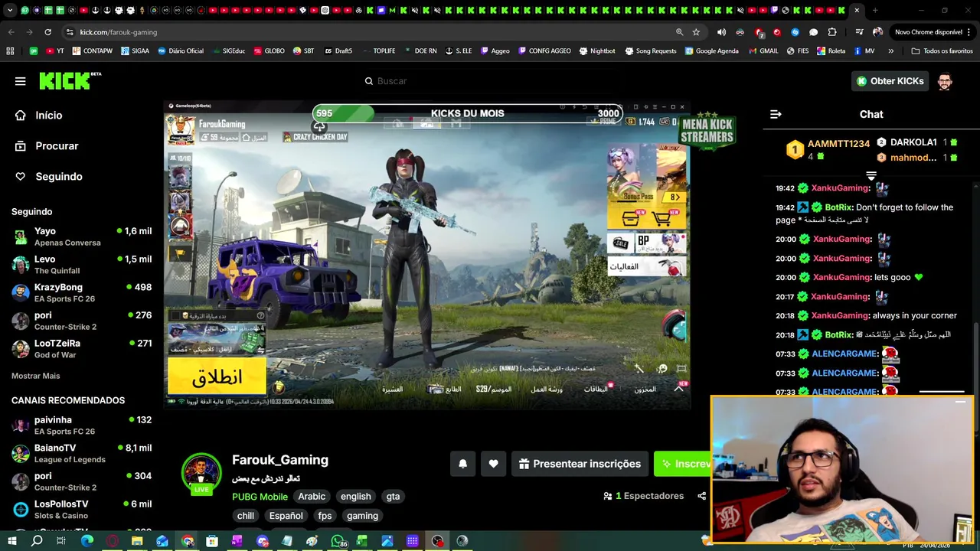Open Google Agenda bookmark

pyautogui.click(x=712, y=51)
